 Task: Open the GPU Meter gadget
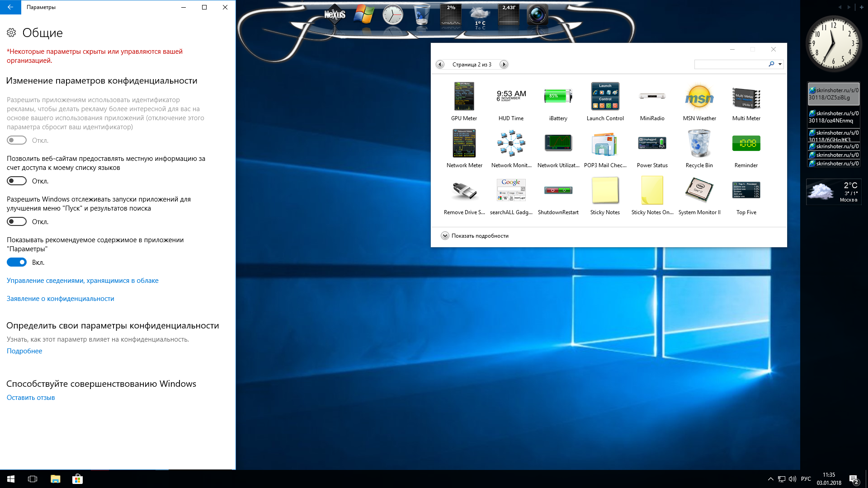pyautogui.click(x=464, y=97)
